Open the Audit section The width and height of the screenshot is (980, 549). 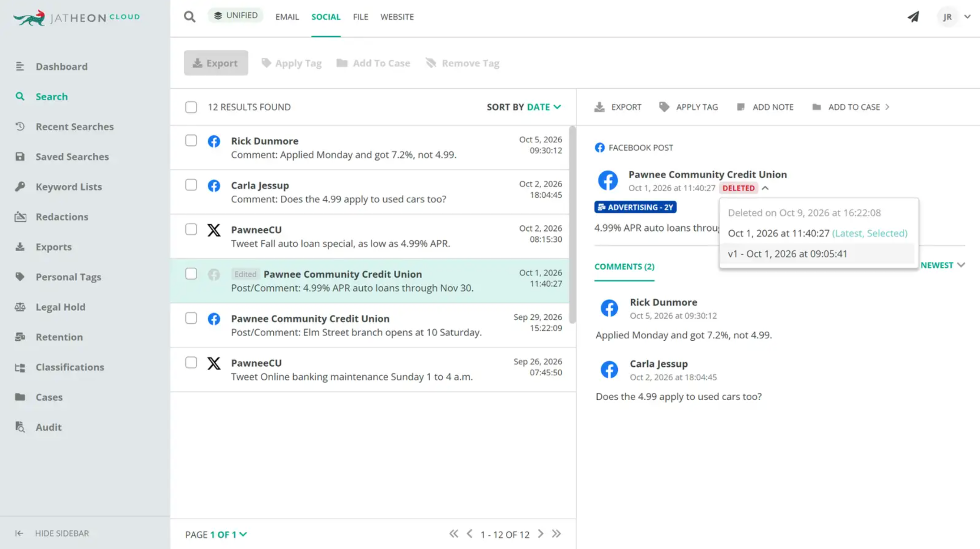pyautogui.click(x=48, y=427)
